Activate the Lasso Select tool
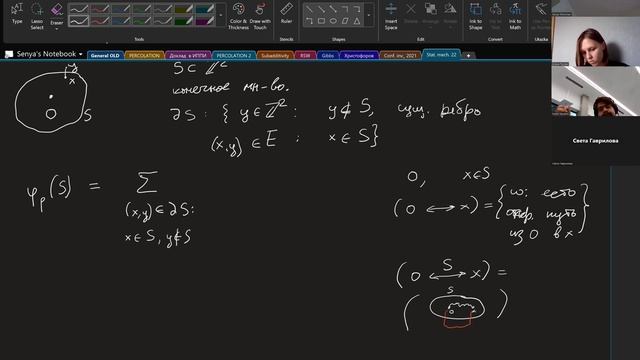 (x=37, y=16)
